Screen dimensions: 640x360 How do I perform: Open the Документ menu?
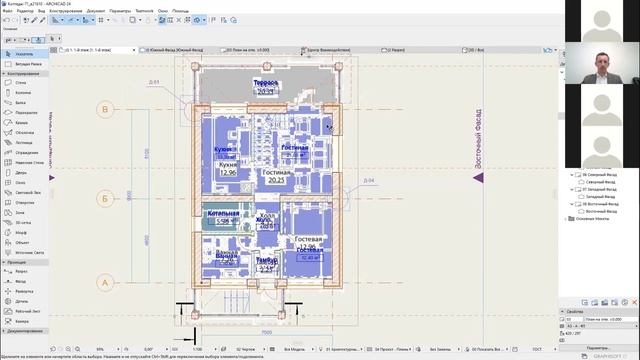(96, 11)
